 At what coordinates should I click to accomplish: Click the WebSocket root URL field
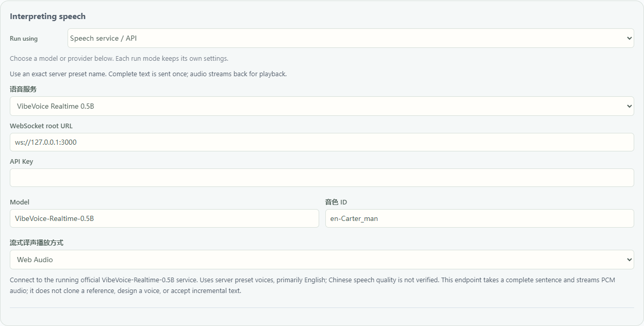click(322, 142)
